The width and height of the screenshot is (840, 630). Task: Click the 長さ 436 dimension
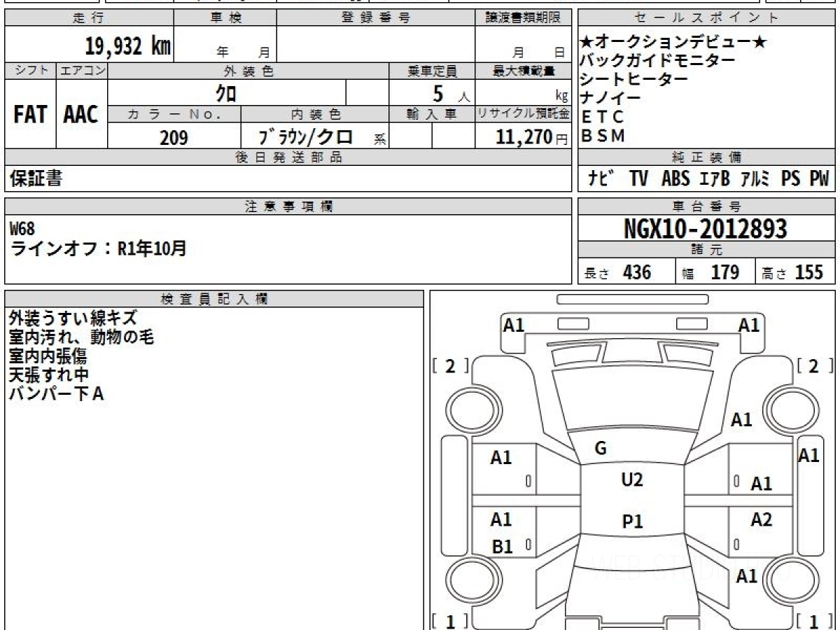pyautogui.click(x=618, y=272)
